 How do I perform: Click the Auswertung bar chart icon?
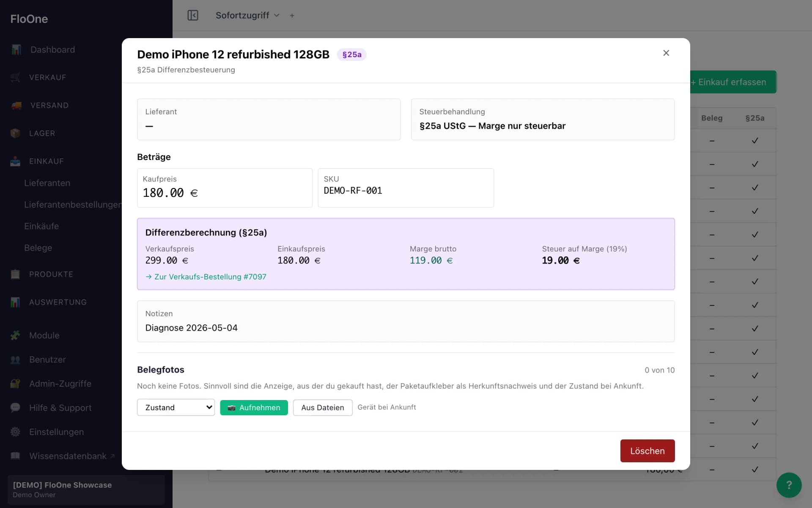pyautogui.click(x=15, y=302)
